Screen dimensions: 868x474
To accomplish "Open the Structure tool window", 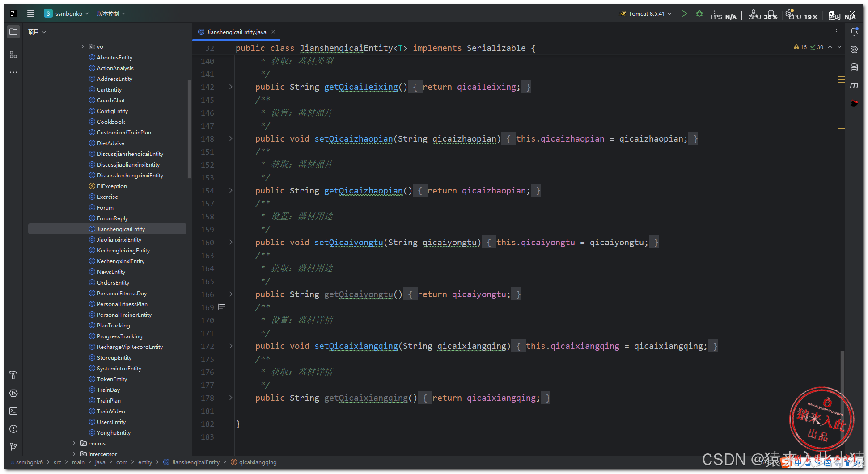I will point(13,55).
